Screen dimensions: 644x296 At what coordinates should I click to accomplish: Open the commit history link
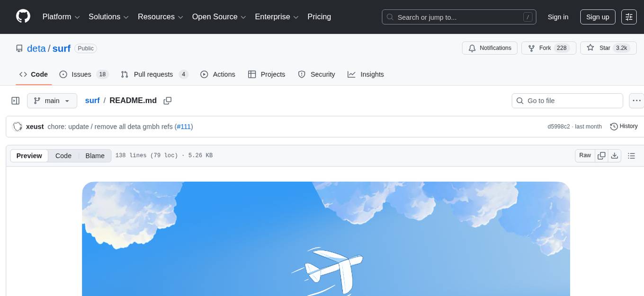click(624, 126)
